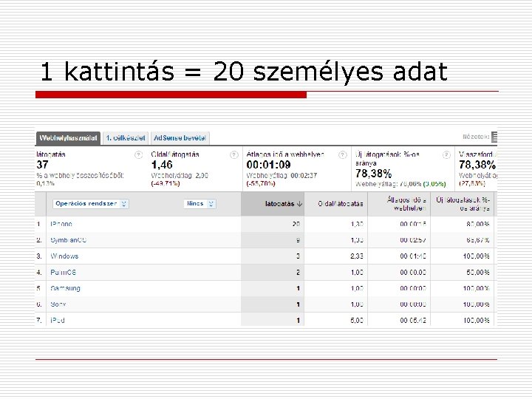Click the 37 látogatás summary value
532x399 pixels.
(42, 165)
